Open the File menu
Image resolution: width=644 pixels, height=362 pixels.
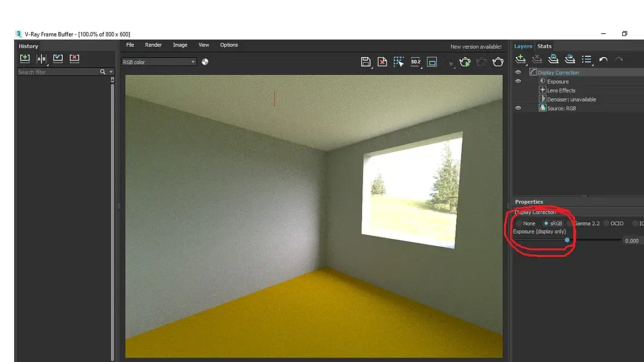[x=130, y=45]
